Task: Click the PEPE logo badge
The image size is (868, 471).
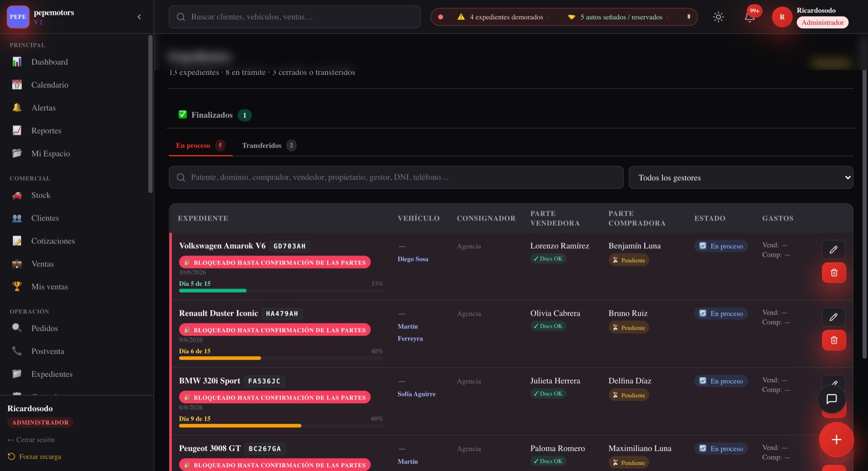Action: click(x=18, y=16)
